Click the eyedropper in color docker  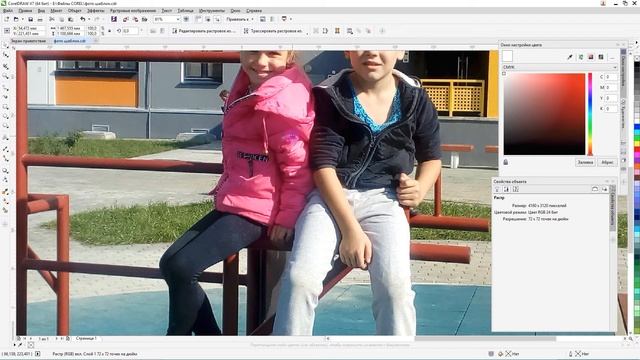tap(570, 57)
